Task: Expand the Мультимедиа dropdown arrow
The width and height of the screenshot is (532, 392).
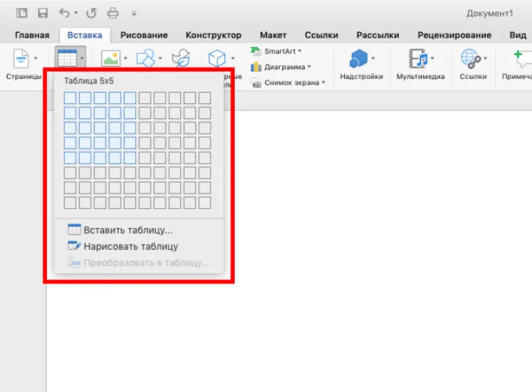Action: [432, 58]
